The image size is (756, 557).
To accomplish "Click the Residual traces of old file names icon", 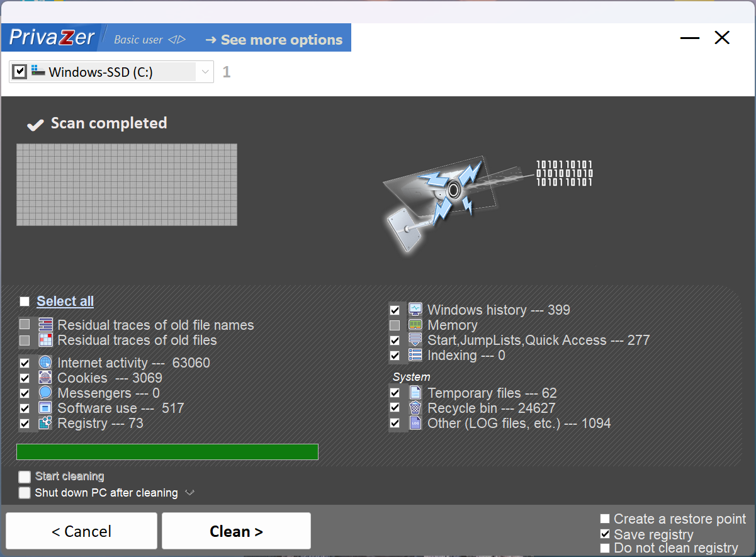I will pyautogui.click(x=45, y=325).
